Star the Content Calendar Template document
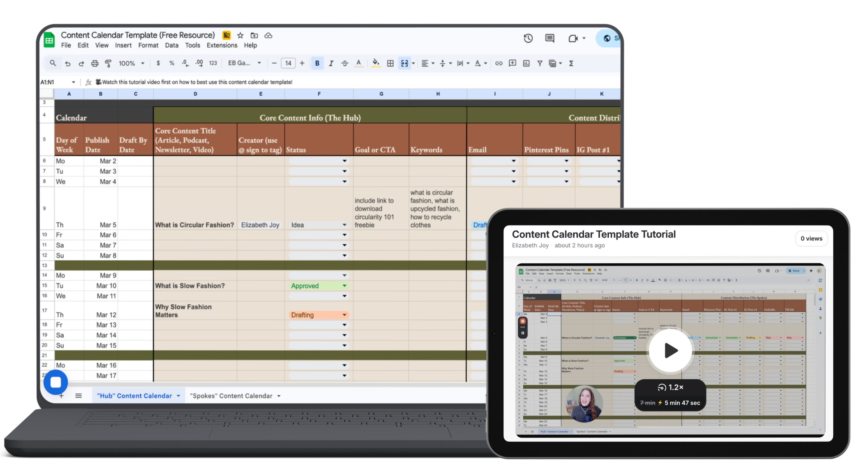The height and width of the screenshot is (469, 868). 240,35
